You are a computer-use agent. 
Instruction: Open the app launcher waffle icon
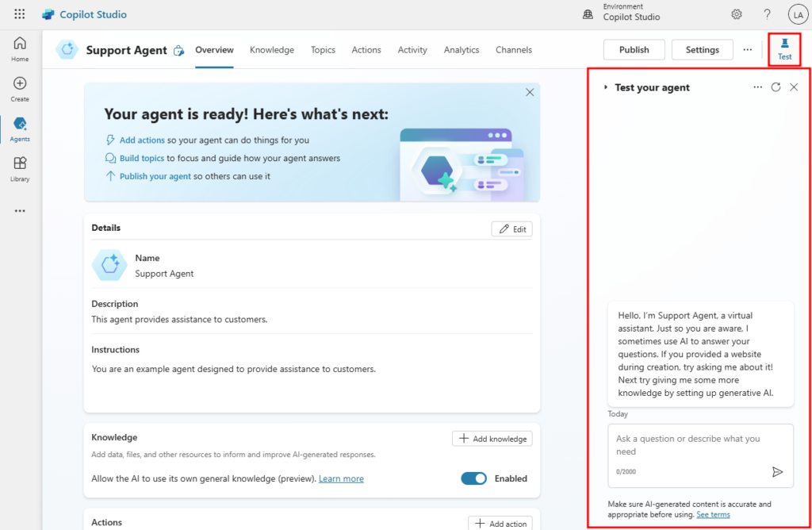(19, 14)
